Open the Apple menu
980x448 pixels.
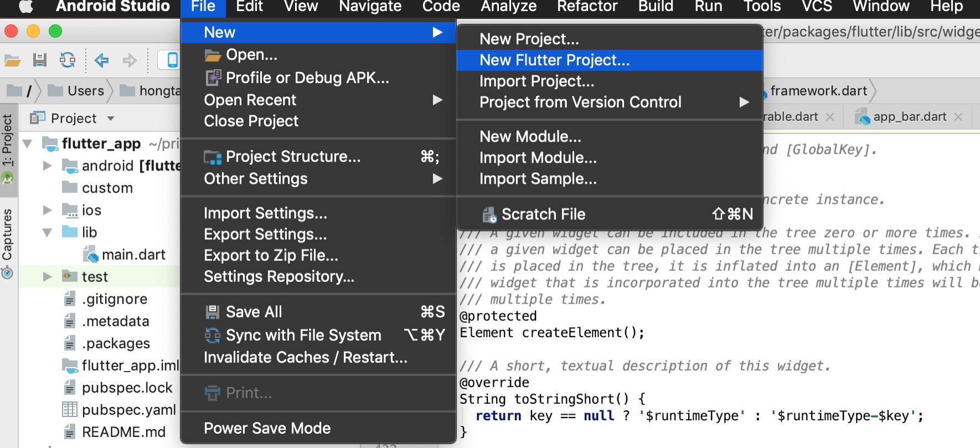click(26, 7)
